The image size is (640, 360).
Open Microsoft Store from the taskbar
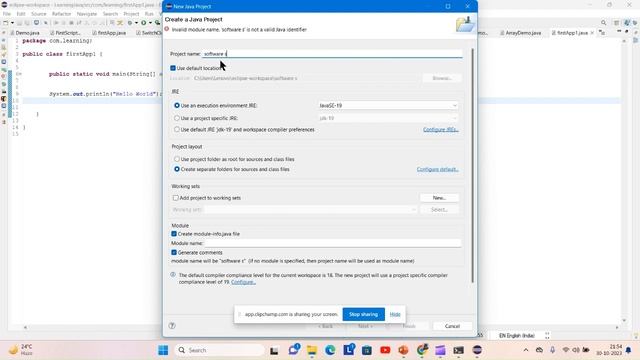click(x=367, y=350)
